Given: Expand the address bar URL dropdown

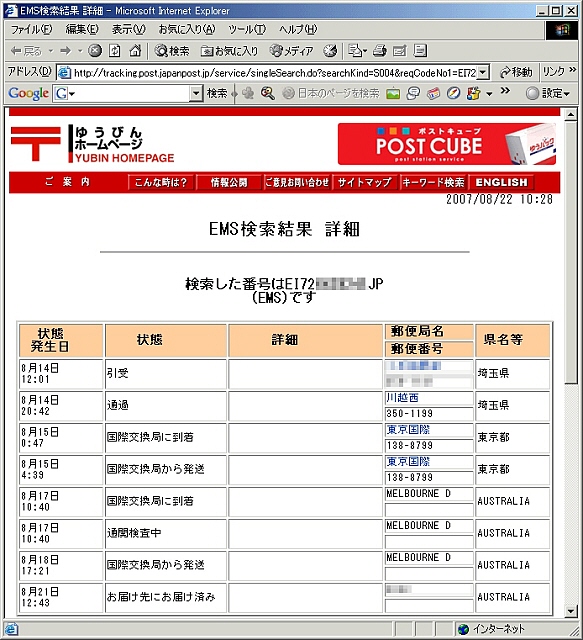Looking at the screenshot, I should coord(483,73).
